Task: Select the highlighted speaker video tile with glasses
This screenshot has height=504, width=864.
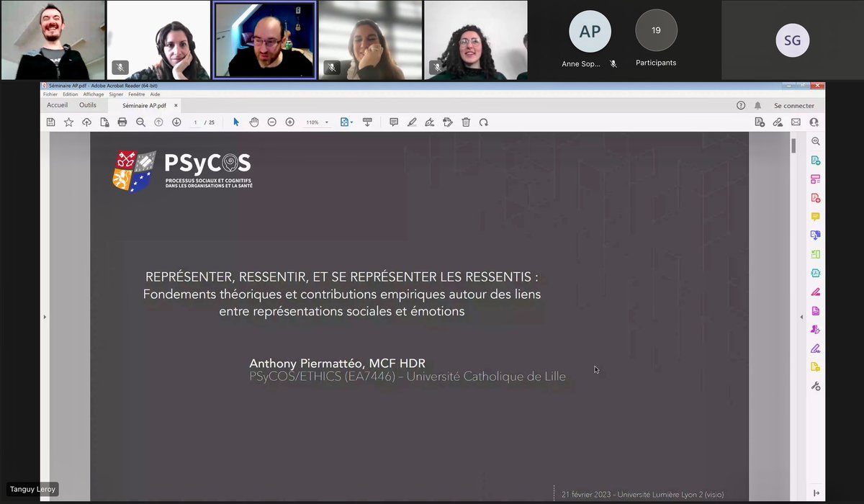Action: click(264, 40)
